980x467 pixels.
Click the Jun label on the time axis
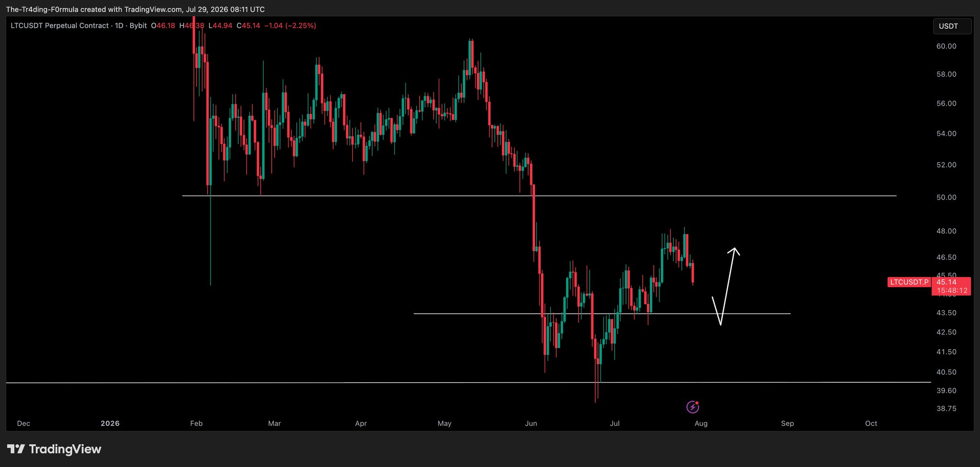(x=531, y=423)
